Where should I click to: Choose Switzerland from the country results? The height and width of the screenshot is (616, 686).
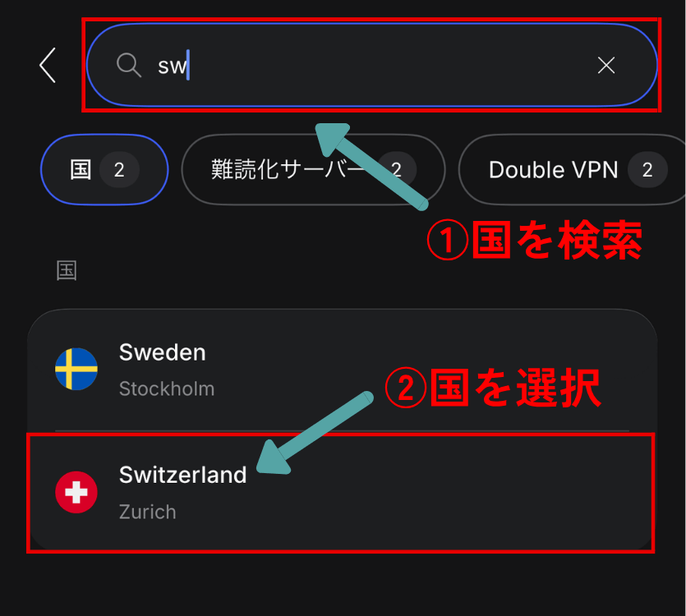342,493
